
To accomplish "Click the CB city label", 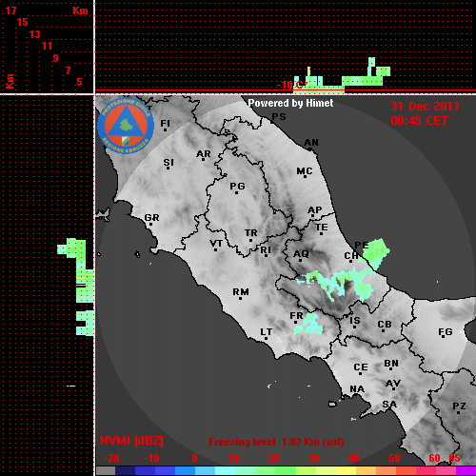I will (385, 325).
